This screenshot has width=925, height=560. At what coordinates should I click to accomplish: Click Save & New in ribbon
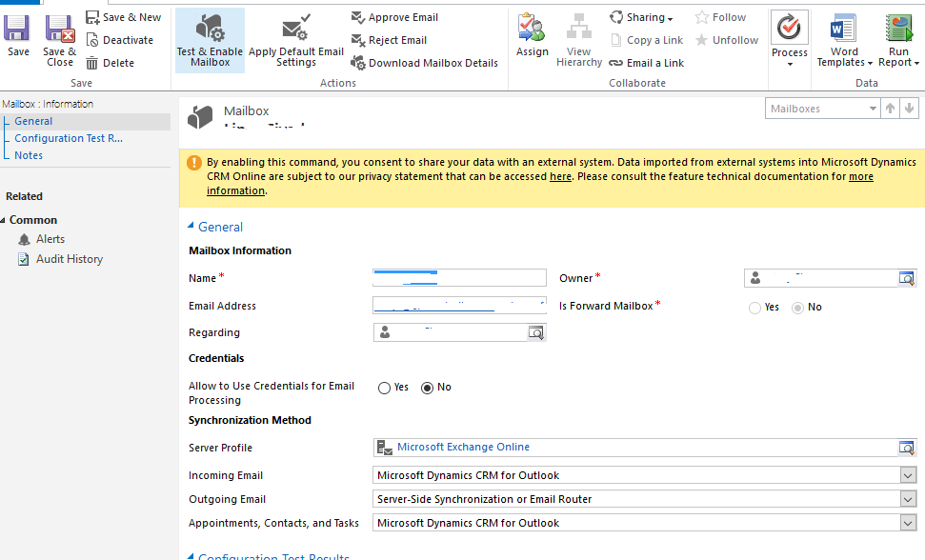click(x=123, y=17)
